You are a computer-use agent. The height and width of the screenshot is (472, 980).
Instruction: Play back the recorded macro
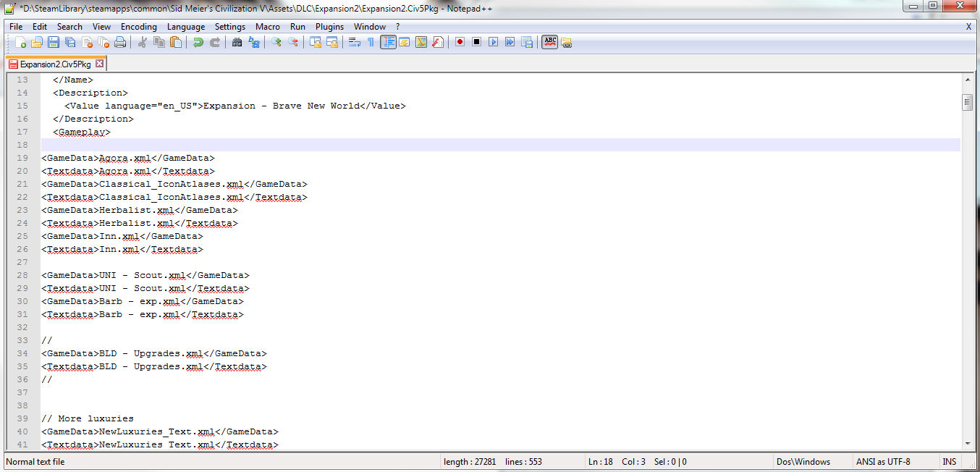[493, 42]
